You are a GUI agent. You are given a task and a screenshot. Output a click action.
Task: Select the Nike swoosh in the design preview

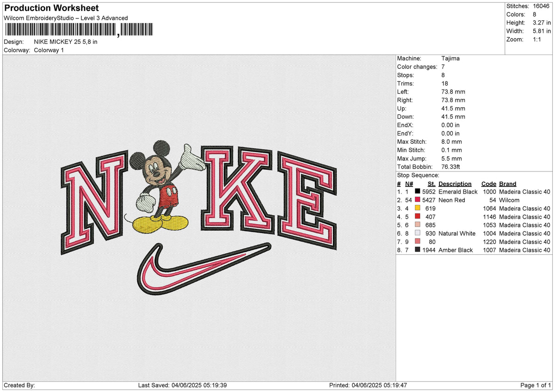click(203, 269)
